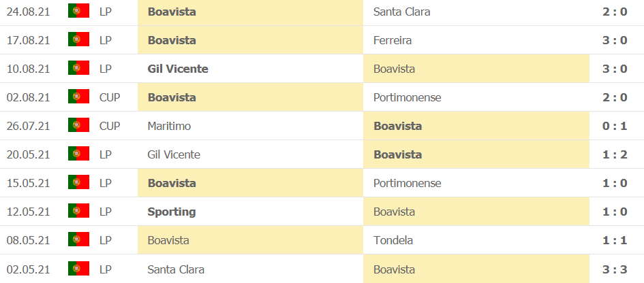Click Portugal flag on 02.08.21 row
This screenshot has height=283, width=644.
[x=79, y=97]
